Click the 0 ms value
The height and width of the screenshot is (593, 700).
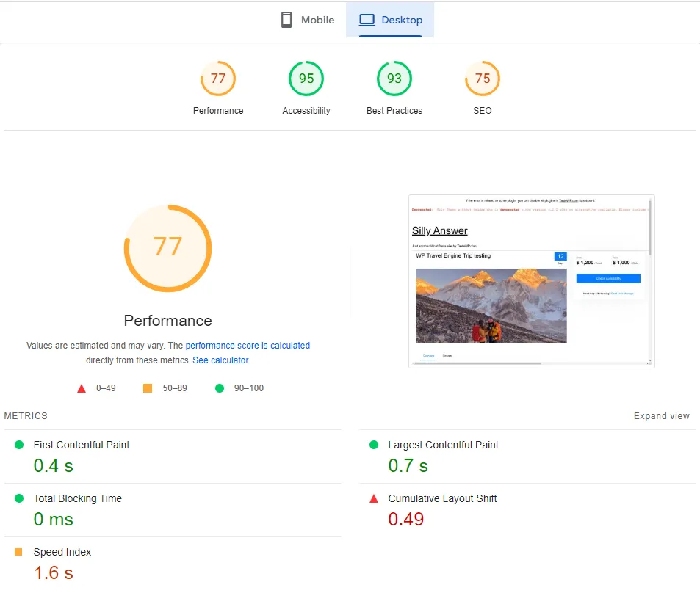(53, 520)
